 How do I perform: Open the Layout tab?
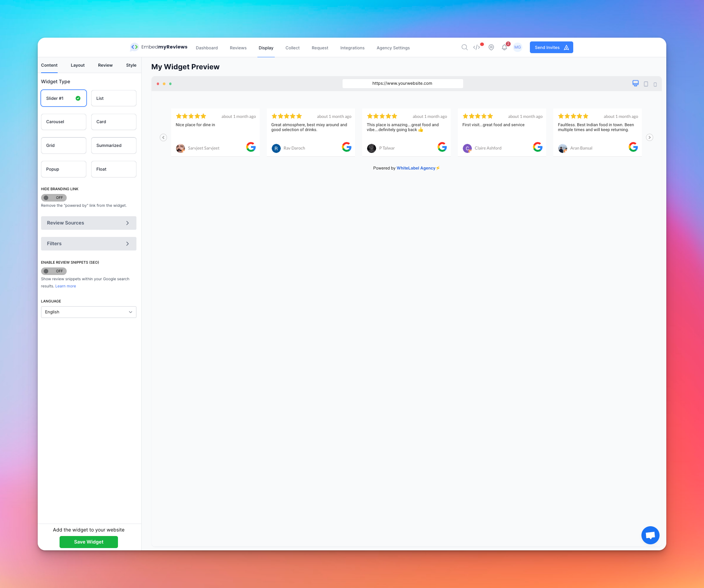pyautogui.click(x=78, y=65)
